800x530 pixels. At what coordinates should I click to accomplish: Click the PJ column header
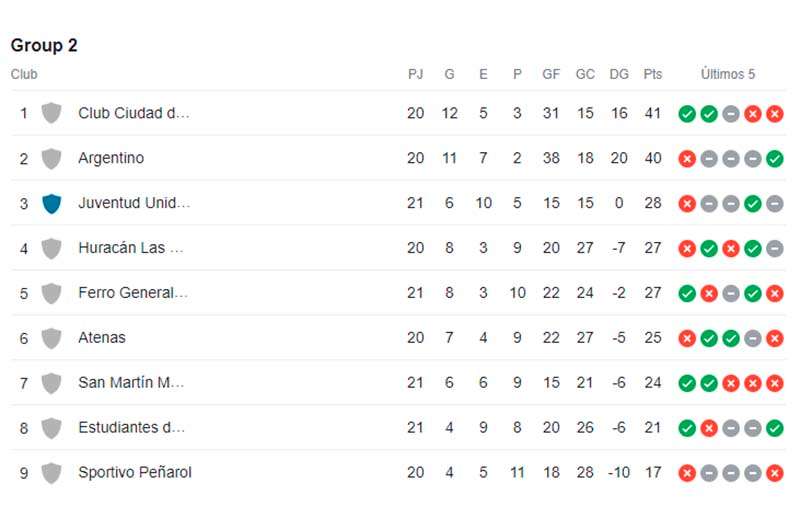point(415,74)
